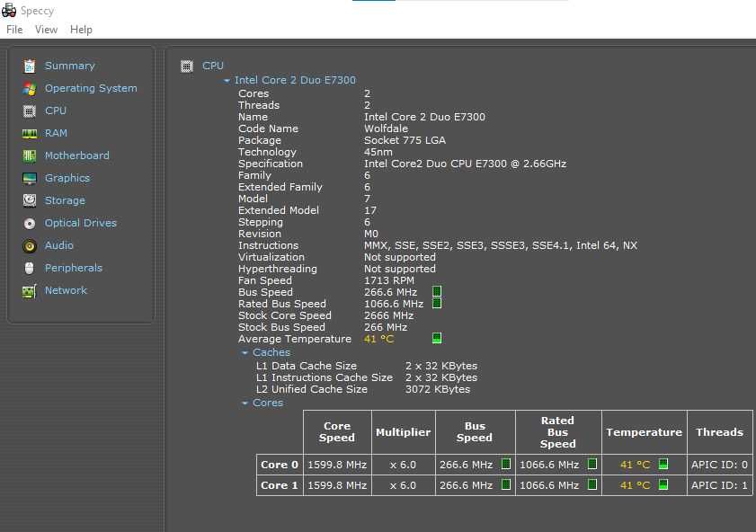Click the Instructions value listing MMX, SSE
The height and width of the screenshot is (532, 756).
pyautogui.click(x=501, y=245)
